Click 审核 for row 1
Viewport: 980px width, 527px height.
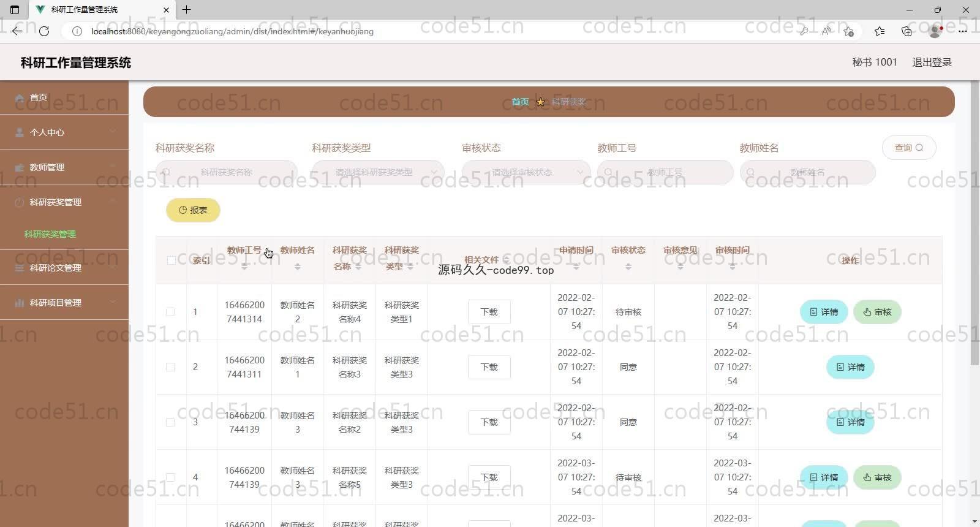pyautogui.click(x=877, y=312)
